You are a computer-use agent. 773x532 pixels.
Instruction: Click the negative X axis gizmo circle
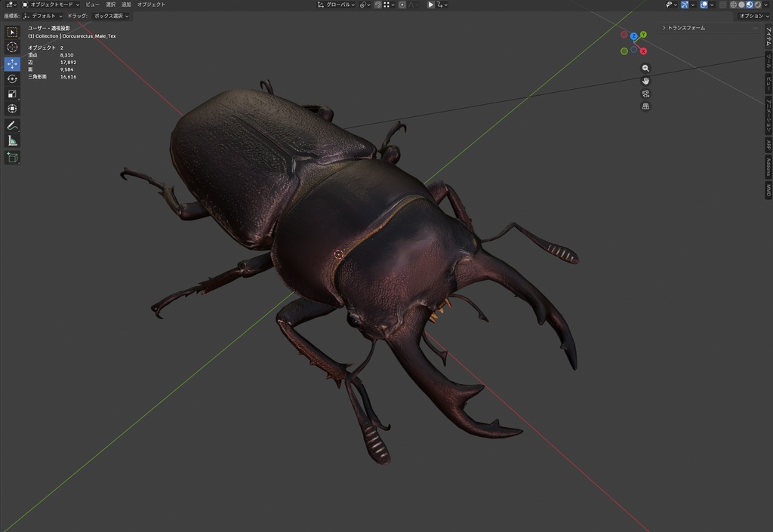click(x=624, y=35)
